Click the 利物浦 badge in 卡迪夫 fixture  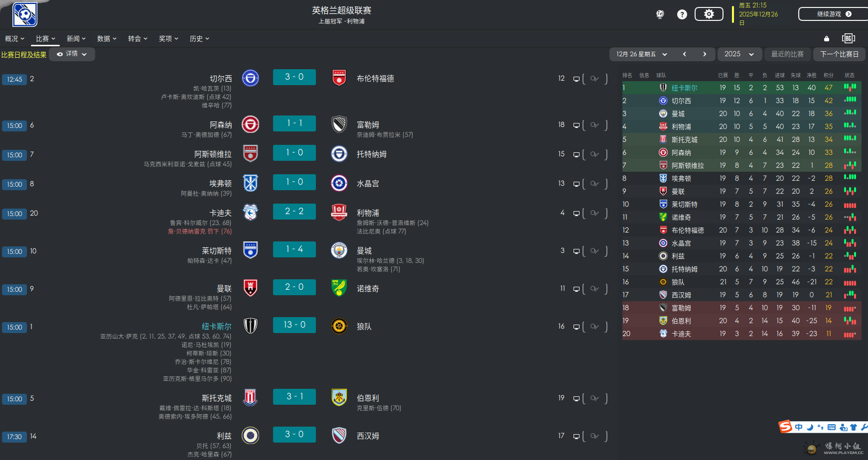(x=339, y=213)
